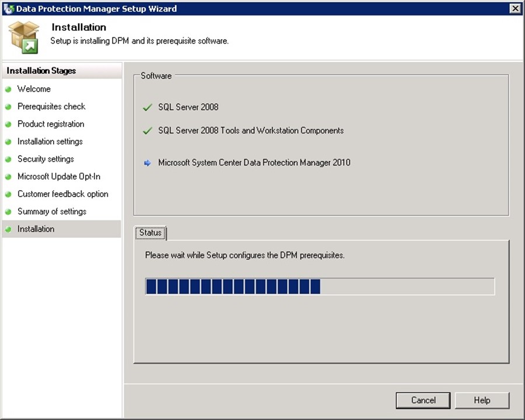Close the Setup Wizard window

point(514,9)
